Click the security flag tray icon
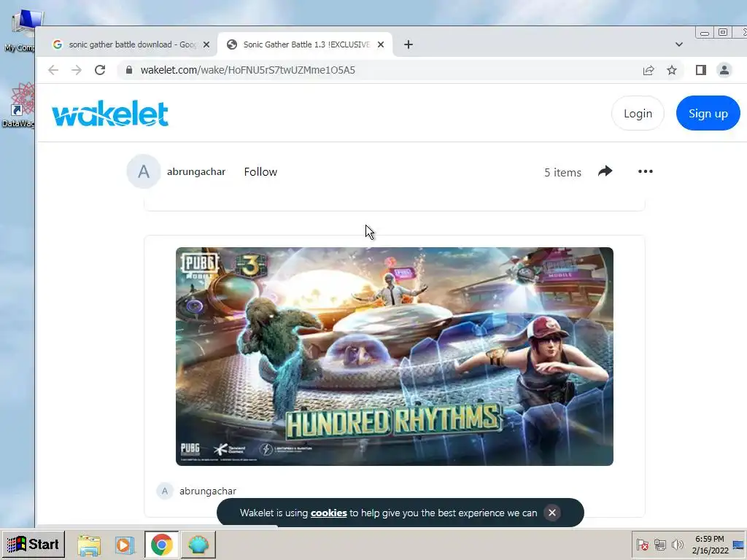This screenshot has height=560, width=747. tap(642, 544)
